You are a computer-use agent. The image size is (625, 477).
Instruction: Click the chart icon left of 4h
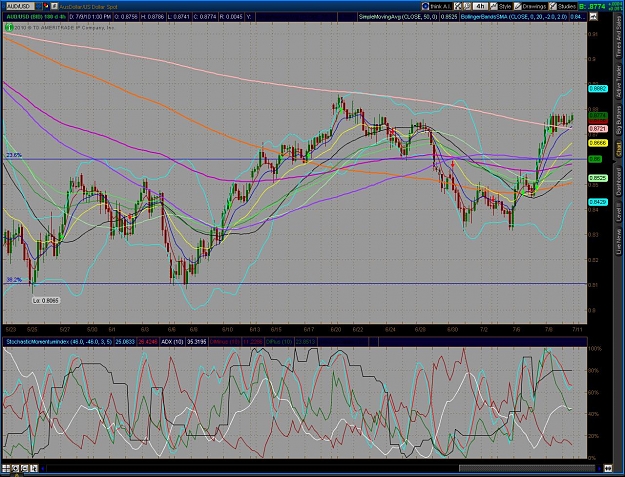pyautogui.click(x=467, y=6)
